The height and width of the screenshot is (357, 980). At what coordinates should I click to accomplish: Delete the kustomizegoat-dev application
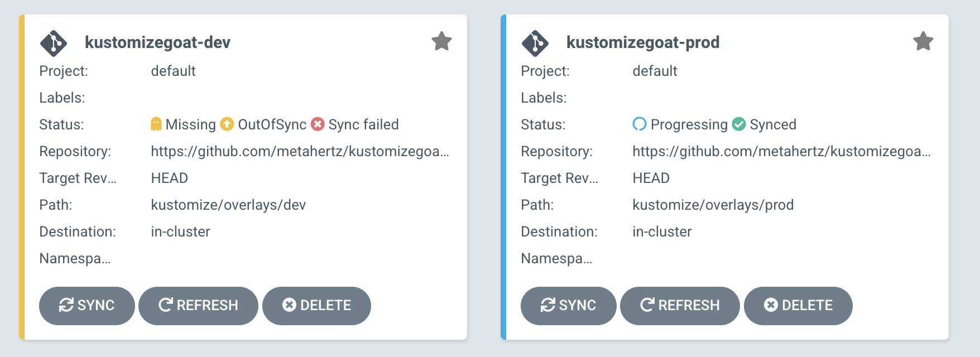316,306
